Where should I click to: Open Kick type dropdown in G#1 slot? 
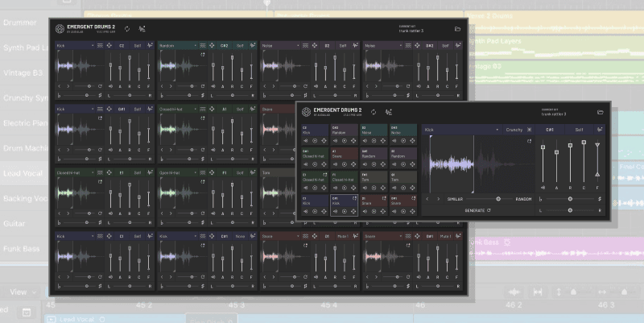click(75, 110)
